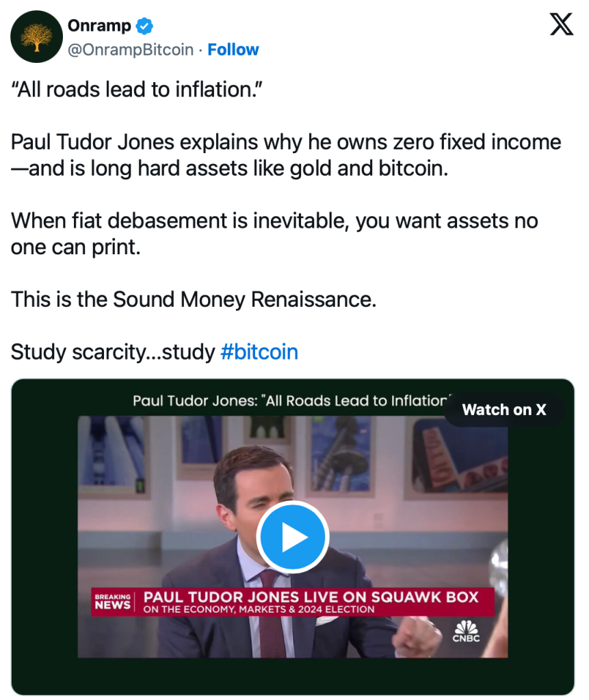The image size is (589, 700).
Task: Click the blue verified checkmark badge
Action: pos(144,27)
